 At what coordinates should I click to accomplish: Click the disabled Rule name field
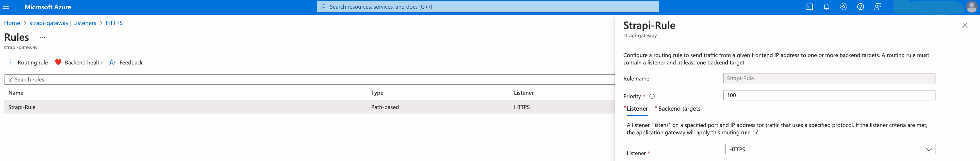tap(829, 78)
